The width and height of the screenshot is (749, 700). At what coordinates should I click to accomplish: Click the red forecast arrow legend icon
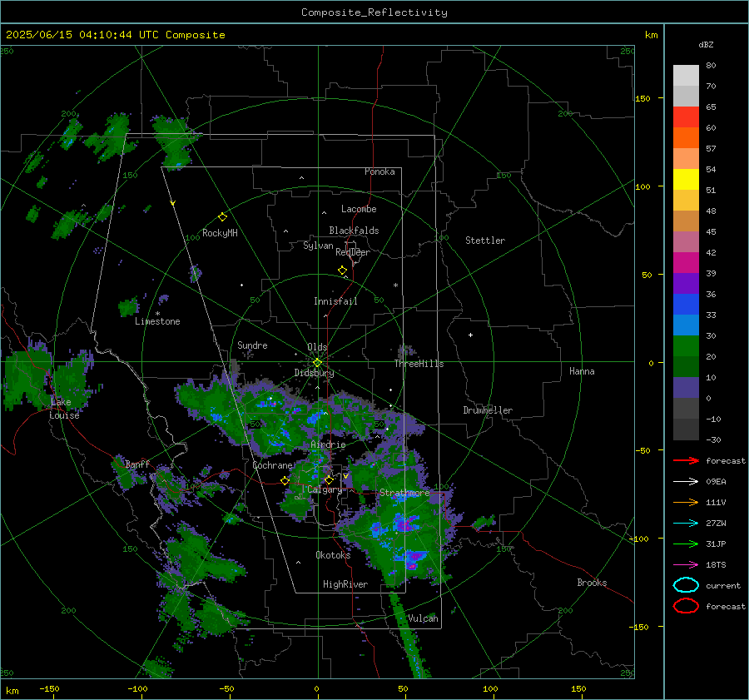coord(686,460)
